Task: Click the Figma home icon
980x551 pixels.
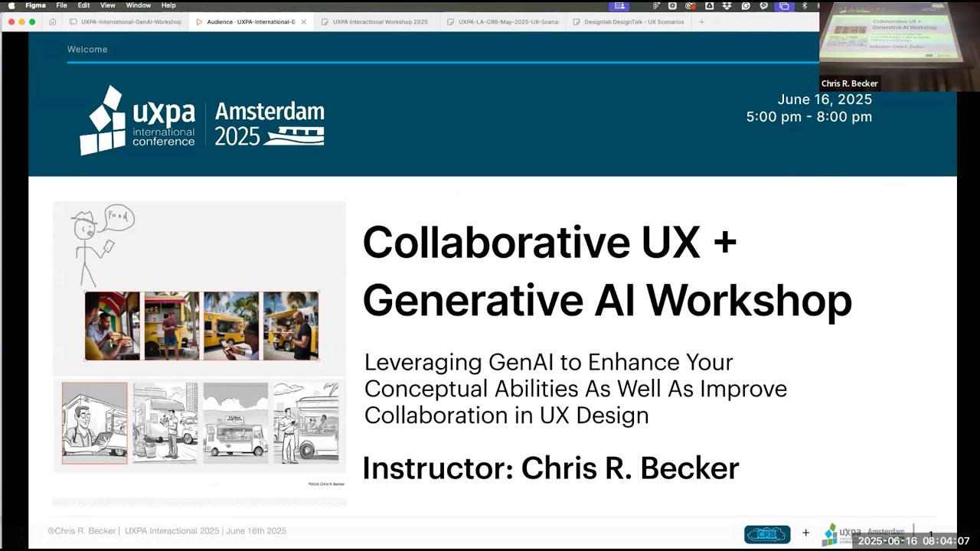Action: click(x=52, y=22)
